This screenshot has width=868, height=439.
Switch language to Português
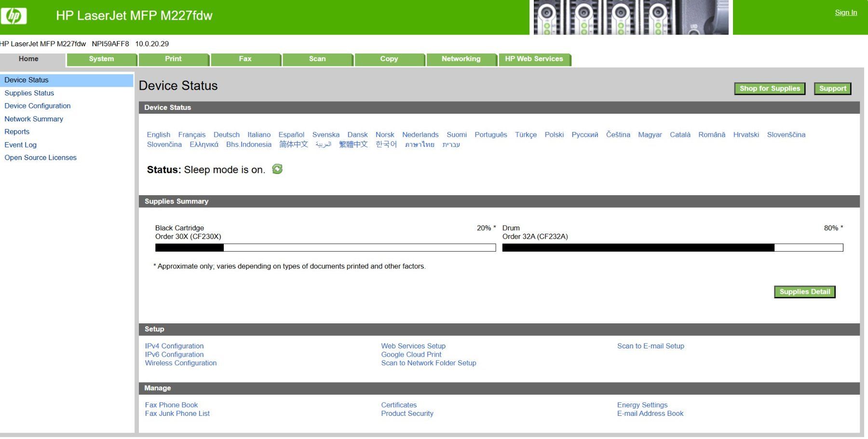coord(491,135)
